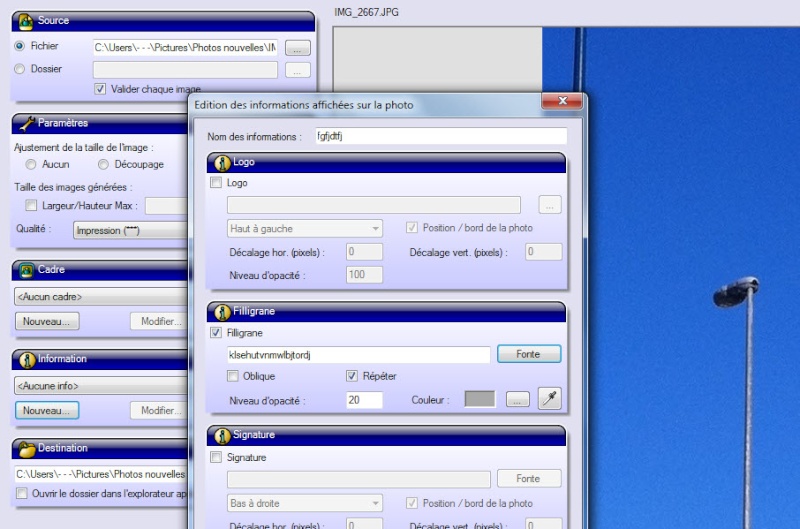
Task: Click the Signature section header icon
Action: (x=222, y=436)
